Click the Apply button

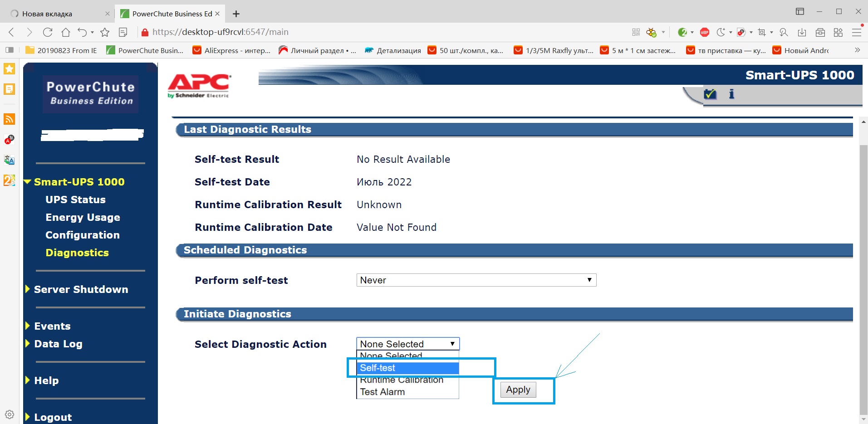click(x=518, y=390)
